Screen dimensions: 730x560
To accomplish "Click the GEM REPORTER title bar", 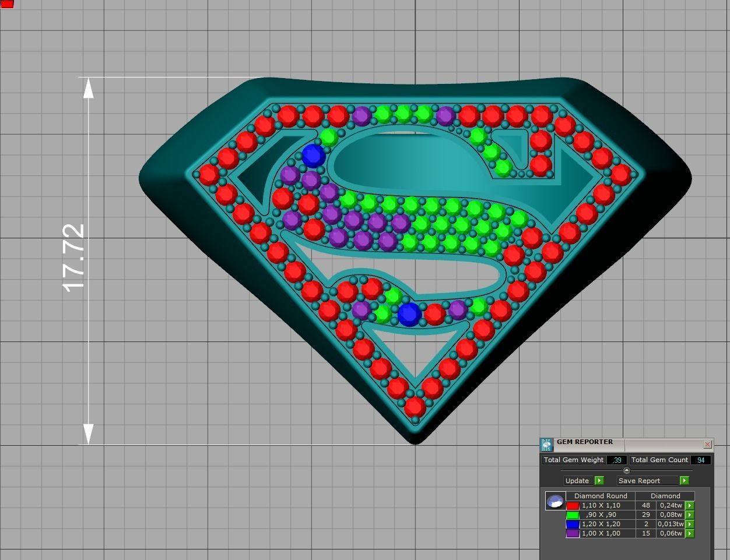I will coord(627,445).
